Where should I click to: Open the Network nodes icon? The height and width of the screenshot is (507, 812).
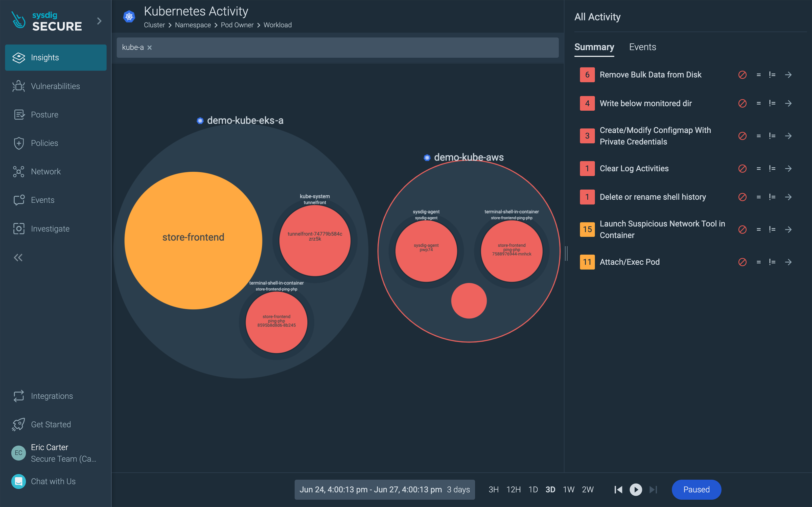pyautogui.click(x=19, y=172)
